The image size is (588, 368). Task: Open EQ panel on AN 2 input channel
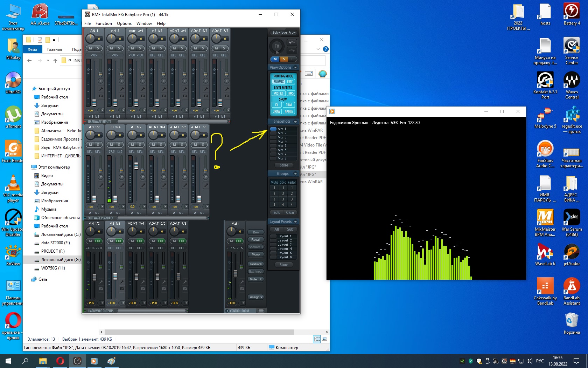click(122, 96)
